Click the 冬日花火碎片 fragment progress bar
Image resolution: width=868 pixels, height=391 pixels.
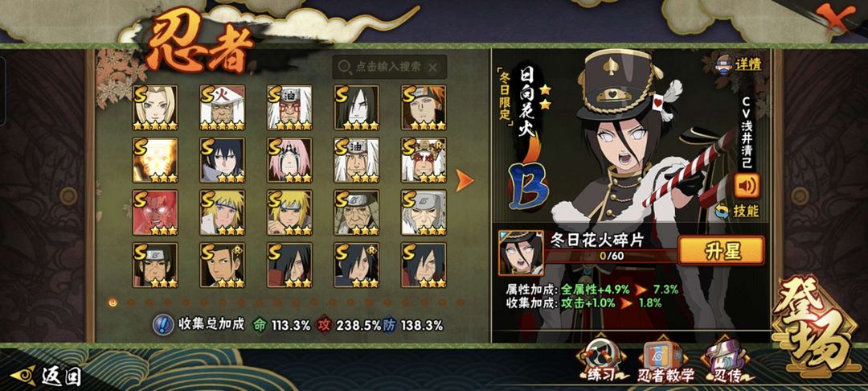pyautogui.click(x=611, y=256)
